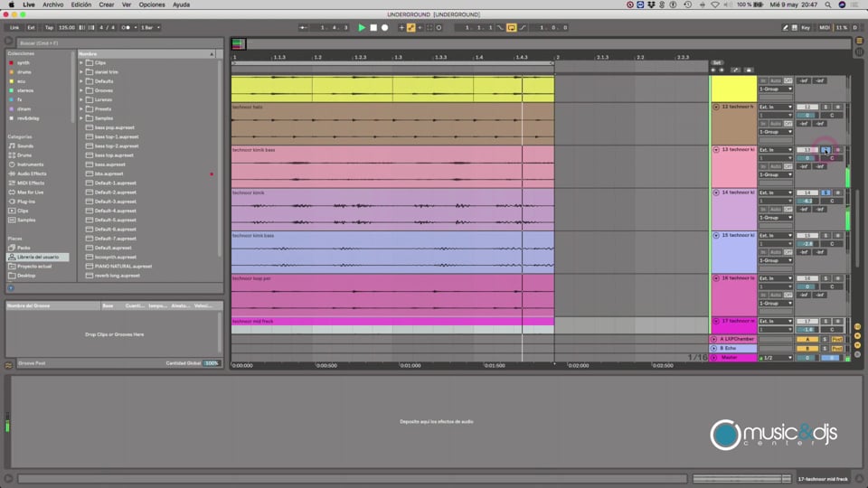The width and height of the screenshot is (868, 488).
Task: Click the Link button
Action: pos(14,27)
